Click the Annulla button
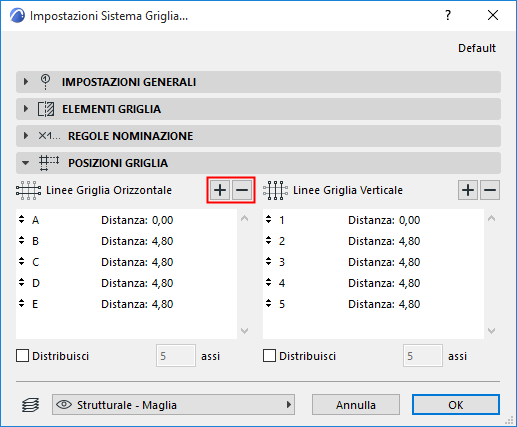Viewport: 517px width, 427px height. [x=356, y=405]
